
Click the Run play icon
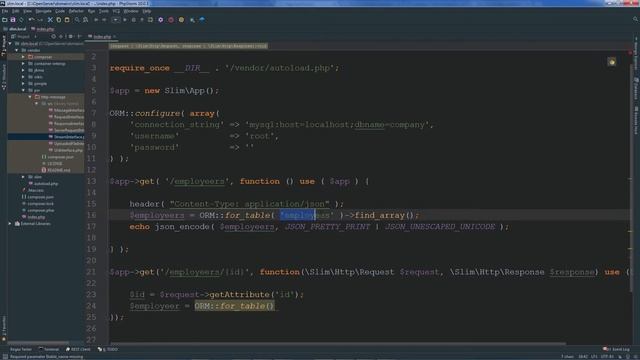click(x=125, y=20)
